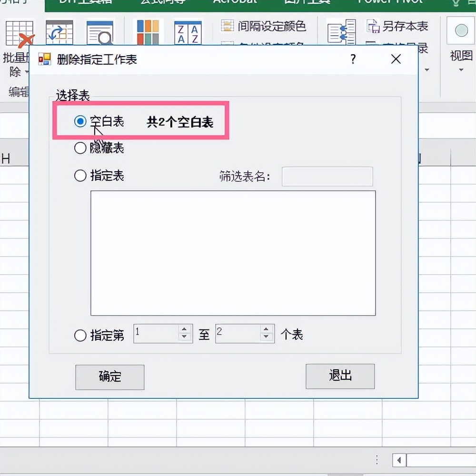The height and width of the screenshot is (476, 476).
Task: Click the 退出 exit button
Action: [340, 376]
